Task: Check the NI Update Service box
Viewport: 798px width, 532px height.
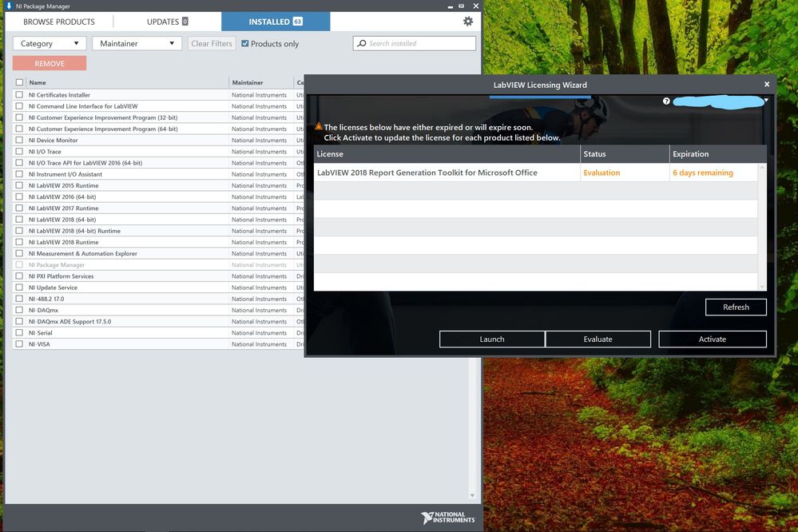Action: coord(19,287)
